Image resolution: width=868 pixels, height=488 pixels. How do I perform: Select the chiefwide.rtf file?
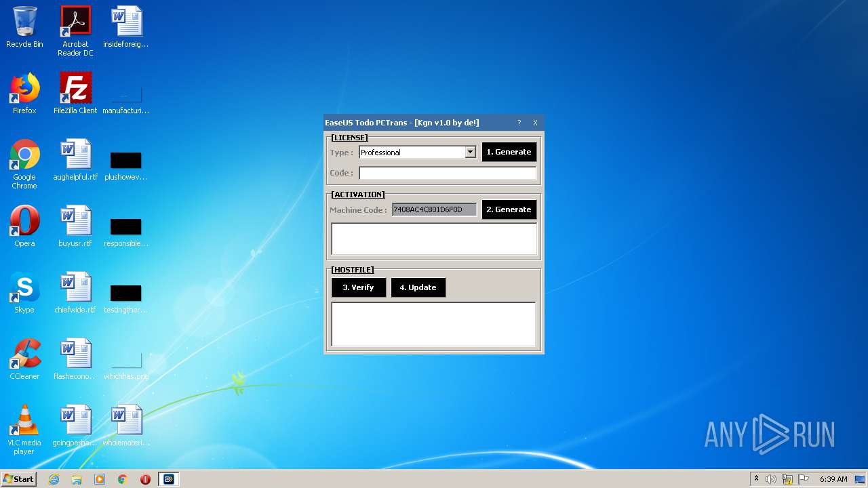75,293
